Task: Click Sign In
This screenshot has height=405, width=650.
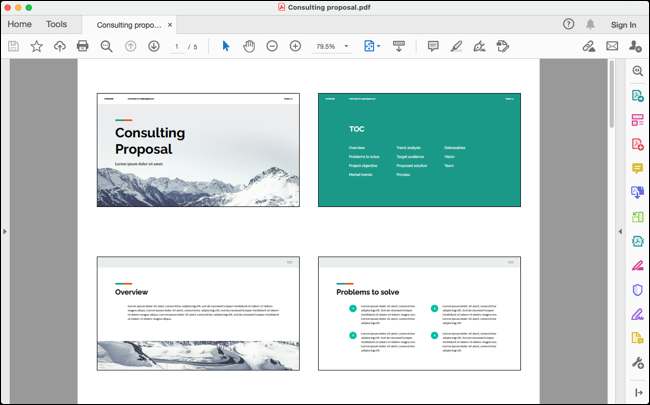Action: point(623,25)
